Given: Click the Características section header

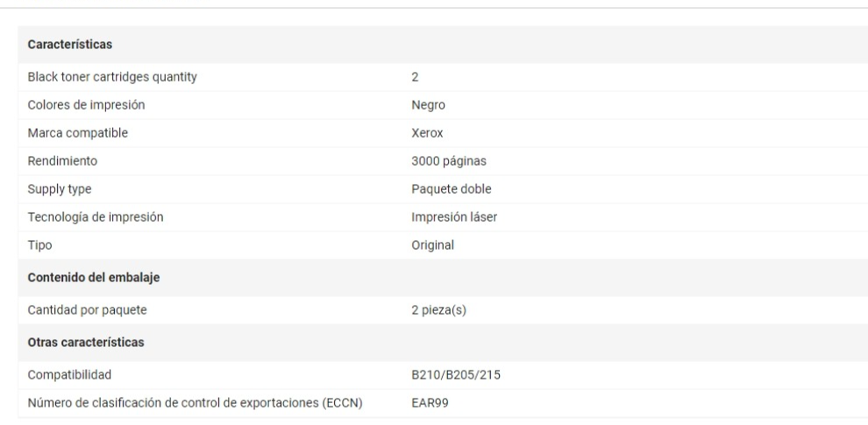Looking at the screenshot, I should pos(70,45).
